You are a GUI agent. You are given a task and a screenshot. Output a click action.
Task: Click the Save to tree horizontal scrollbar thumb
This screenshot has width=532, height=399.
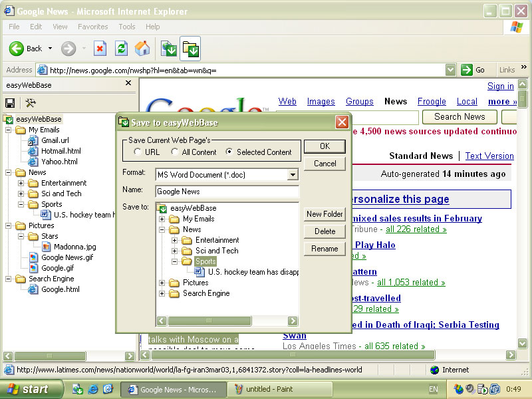point(209,321)
